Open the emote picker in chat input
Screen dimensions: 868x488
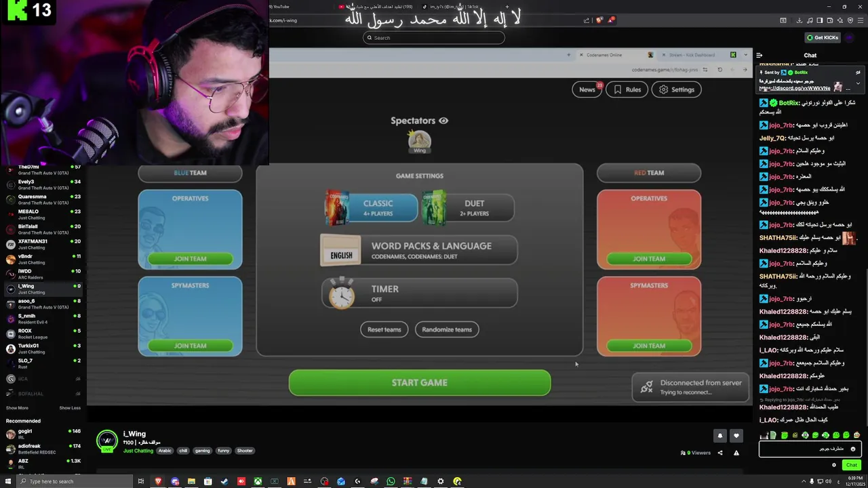(x=853, y=449)
